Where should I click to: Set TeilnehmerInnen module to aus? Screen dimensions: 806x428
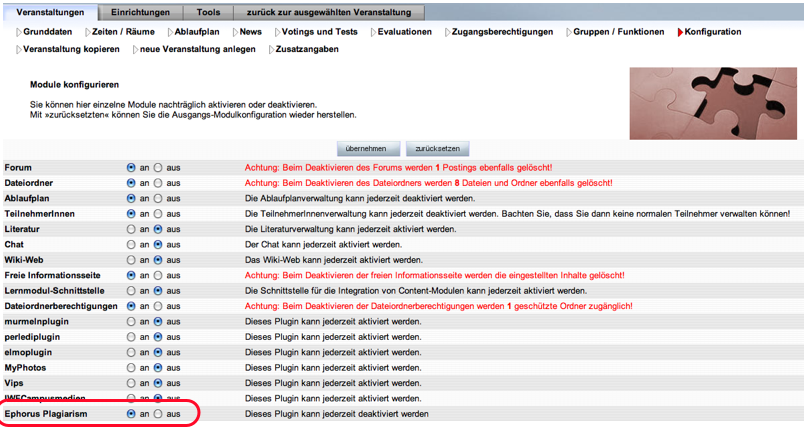(x=158, y=214)
